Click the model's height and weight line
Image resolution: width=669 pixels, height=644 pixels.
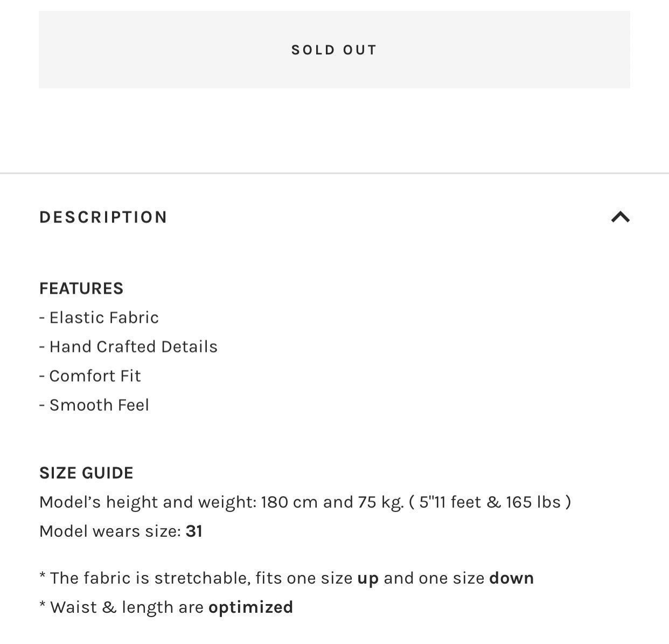click(x=305, y=502)
